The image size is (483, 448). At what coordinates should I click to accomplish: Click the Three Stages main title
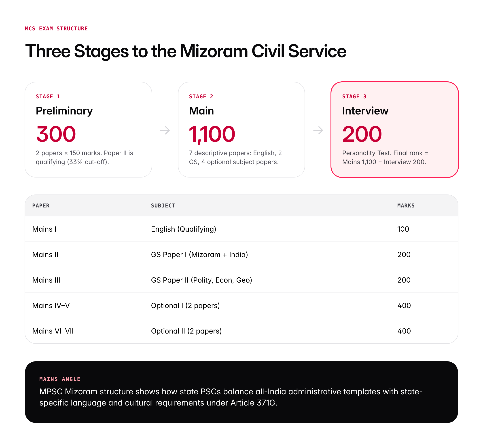click(x=186, y=51)
